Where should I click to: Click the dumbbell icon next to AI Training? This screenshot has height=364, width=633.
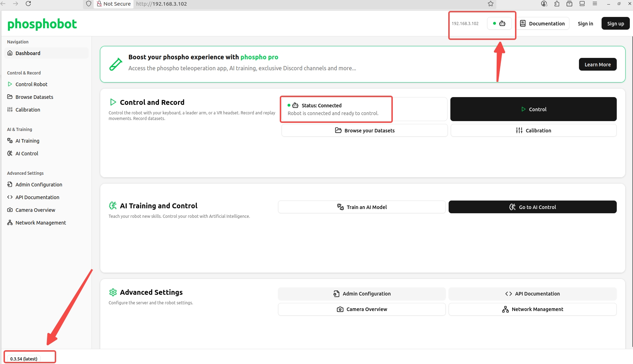coord(10,141)
